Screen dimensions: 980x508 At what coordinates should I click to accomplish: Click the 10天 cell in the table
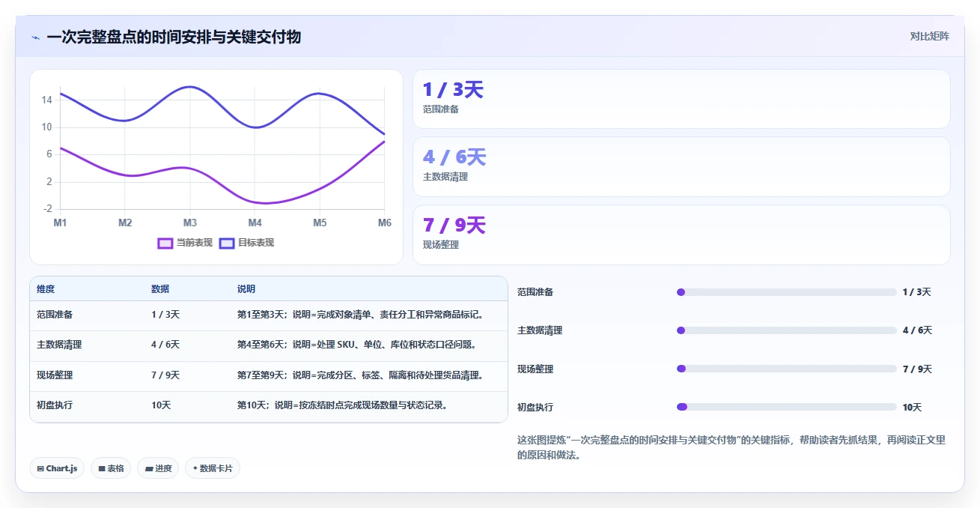tap(161, 405)
